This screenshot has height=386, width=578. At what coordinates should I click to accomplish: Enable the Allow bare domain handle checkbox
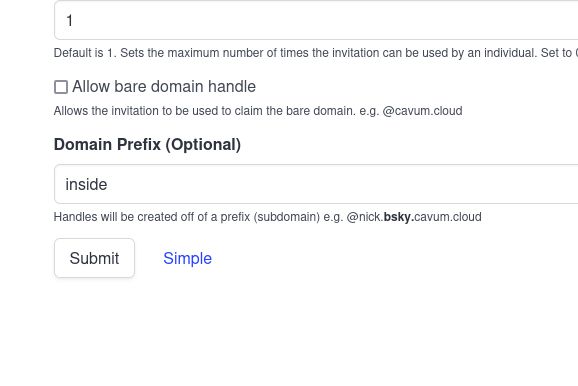61,87
